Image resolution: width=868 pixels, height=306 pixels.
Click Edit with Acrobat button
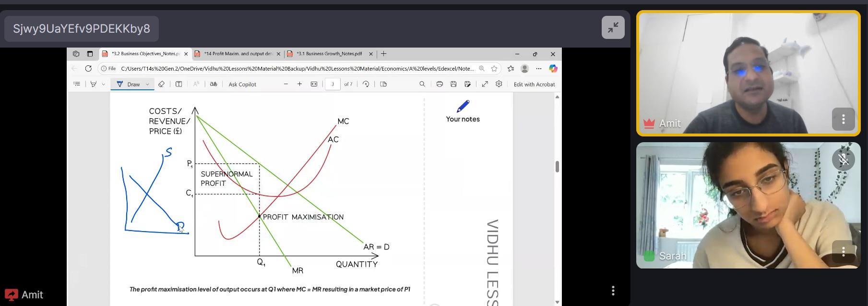534,85
